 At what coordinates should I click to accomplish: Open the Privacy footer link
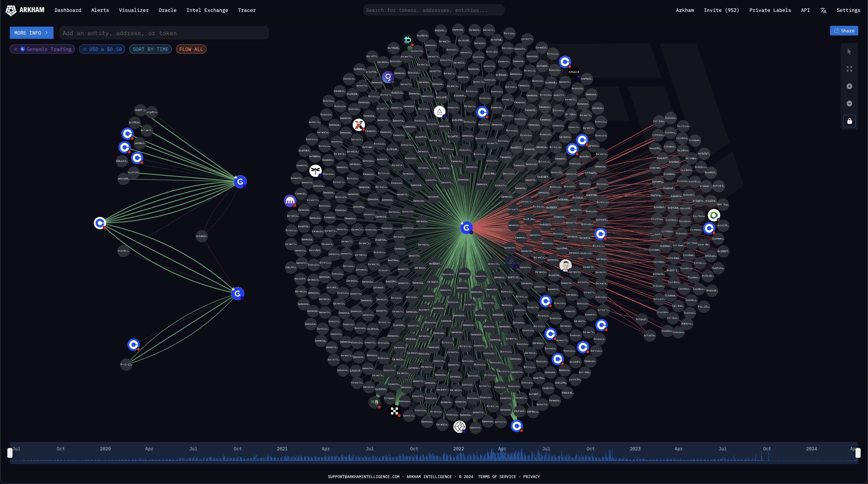[x=531, y=477]
